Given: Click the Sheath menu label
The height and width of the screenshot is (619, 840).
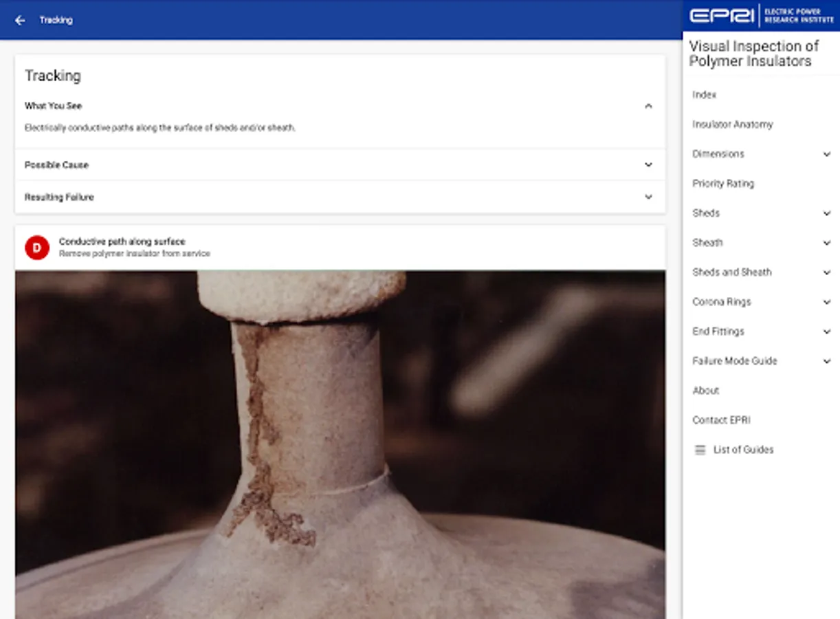Looking at the screenshot, I should (x=707, y=243).
